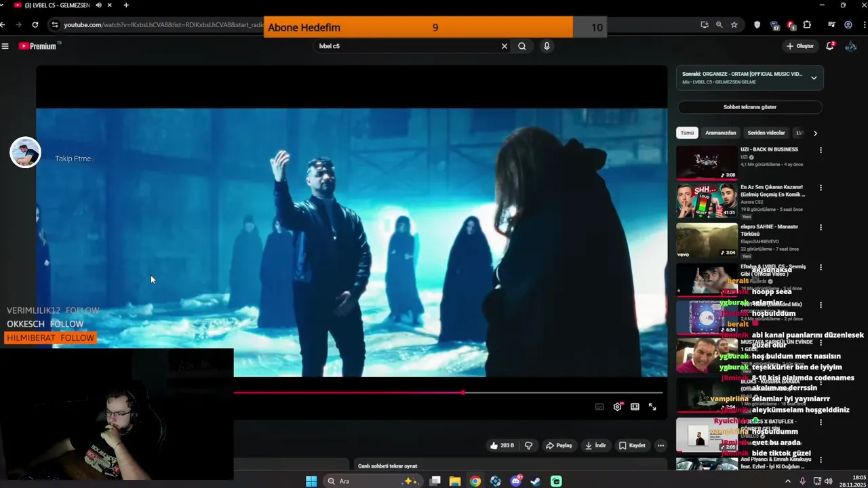Focus the Chrome address bar URL

[163, 25]
